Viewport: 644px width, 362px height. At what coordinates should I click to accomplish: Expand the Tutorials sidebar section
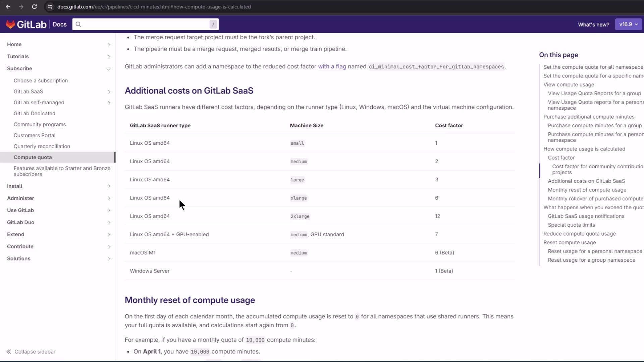pos(109,57)
